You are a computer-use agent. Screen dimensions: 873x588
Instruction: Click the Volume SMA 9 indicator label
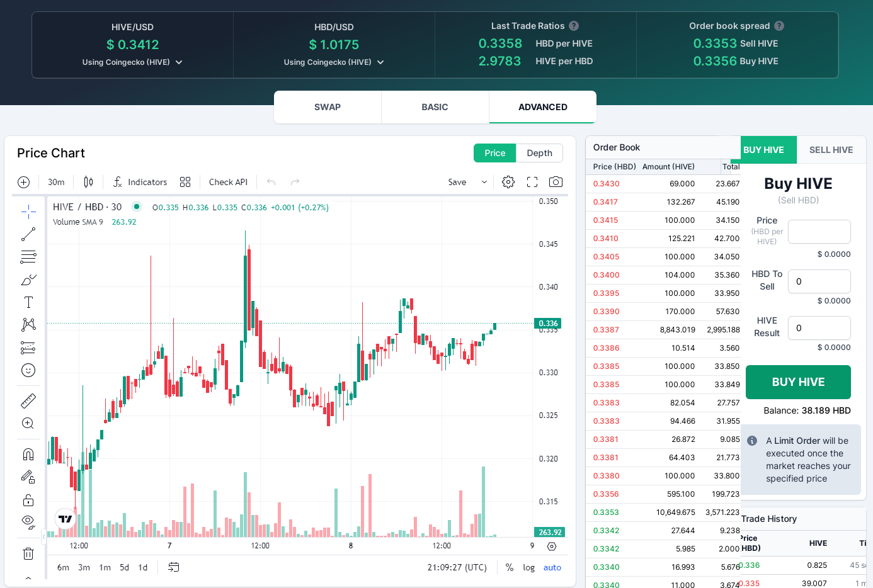coord(77,222)
